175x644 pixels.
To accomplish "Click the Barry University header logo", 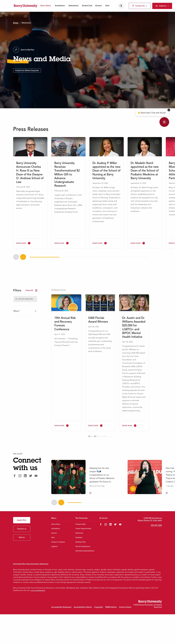I will [x=25, y=6].
